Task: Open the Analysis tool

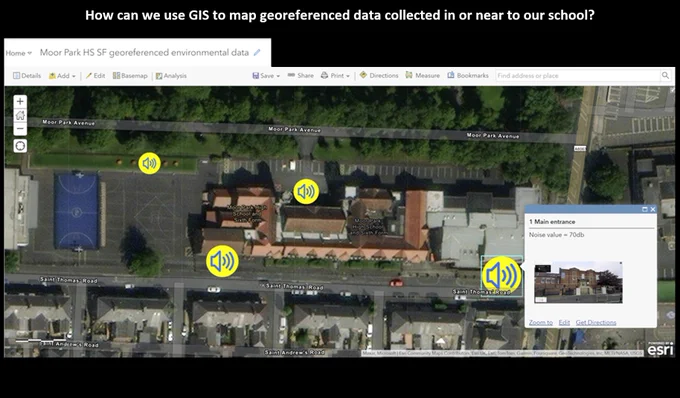Action: point(171,76)
